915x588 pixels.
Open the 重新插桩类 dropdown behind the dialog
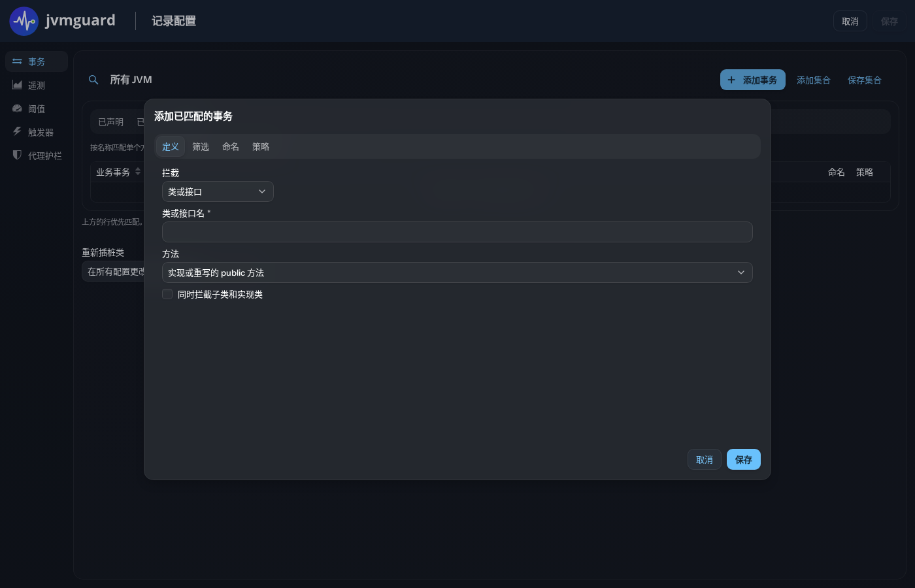coord(114,272)
